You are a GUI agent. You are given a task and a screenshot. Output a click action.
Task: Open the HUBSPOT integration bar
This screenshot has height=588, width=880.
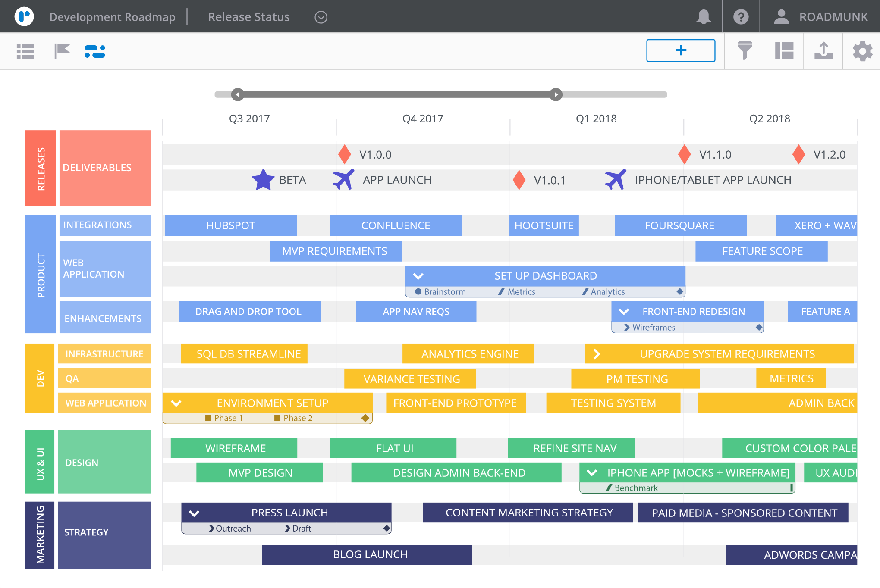(231, 225)
